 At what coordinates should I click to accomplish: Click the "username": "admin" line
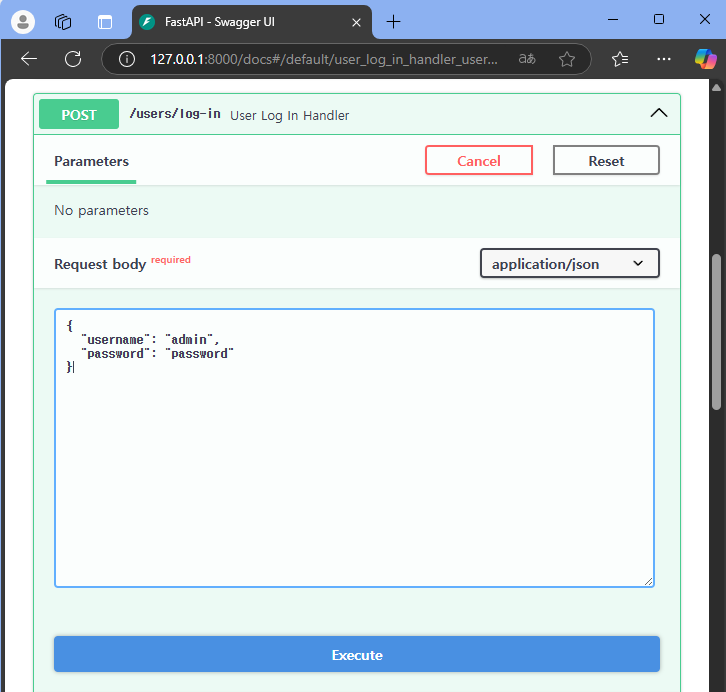pos(150,340)
